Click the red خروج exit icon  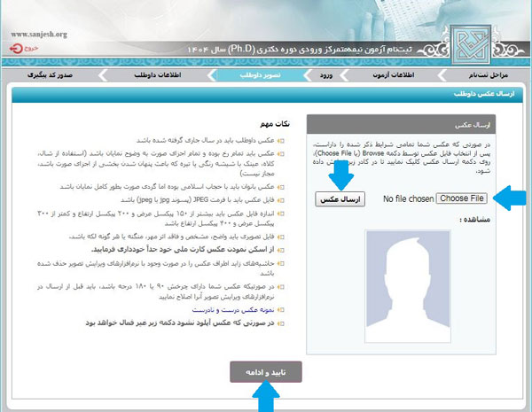click(x=30, y=49)
